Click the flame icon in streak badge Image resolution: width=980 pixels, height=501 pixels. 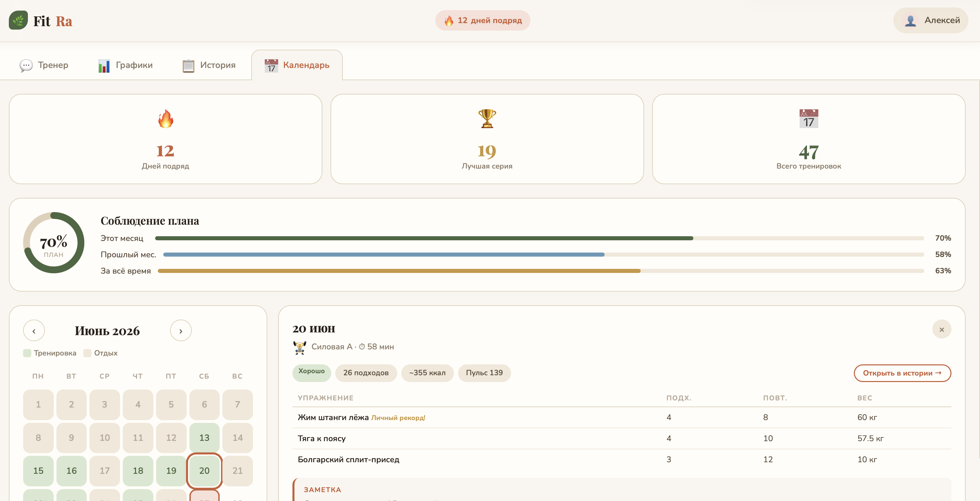[449, 20]
